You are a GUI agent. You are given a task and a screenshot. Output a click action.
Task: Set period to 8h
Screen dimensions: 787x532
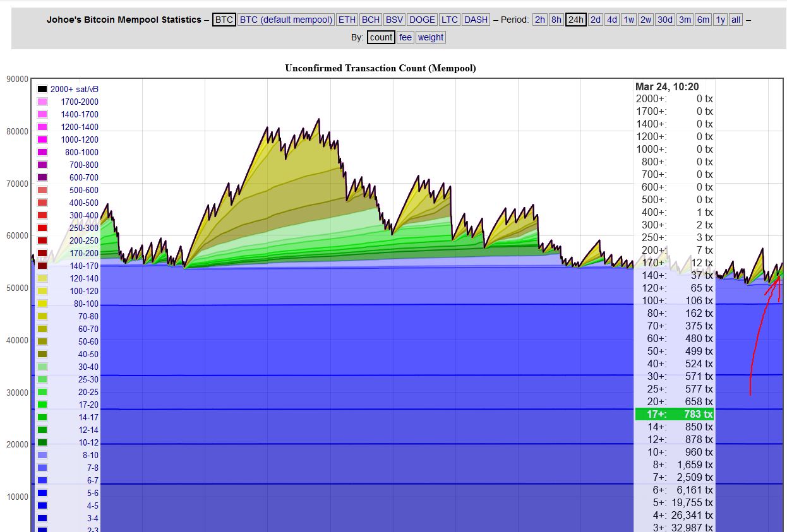point(556,20)
